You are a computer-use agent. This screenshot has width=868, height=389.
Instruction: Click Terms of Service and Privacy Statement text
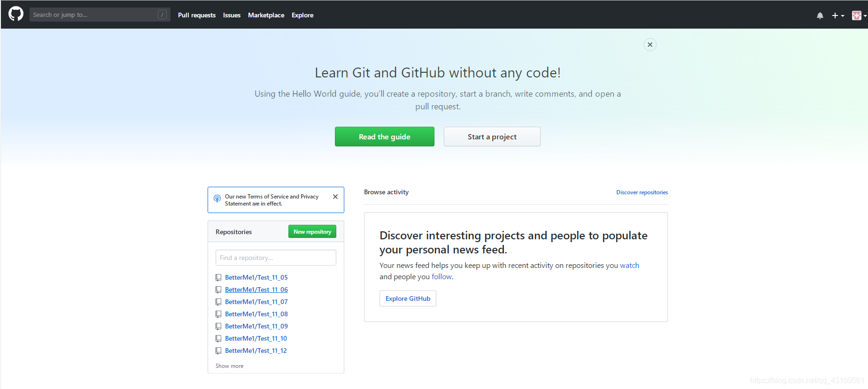pyautogui.click(x=271, y=200)
